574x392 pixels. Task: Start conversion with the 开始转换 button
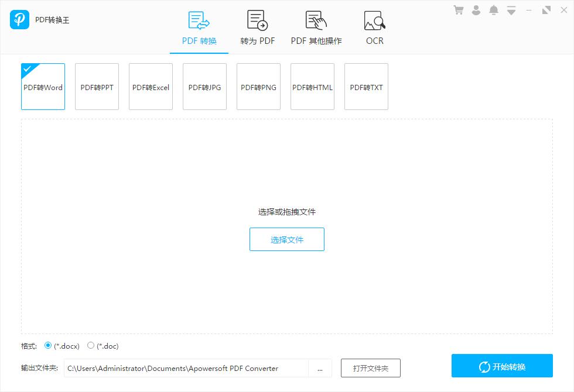coord(501,366)
